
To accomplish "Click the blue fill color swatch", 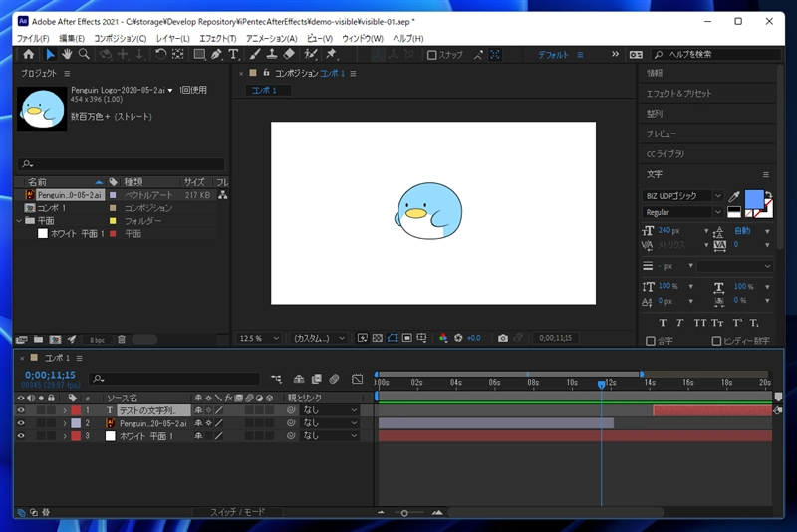I will 754,199.
